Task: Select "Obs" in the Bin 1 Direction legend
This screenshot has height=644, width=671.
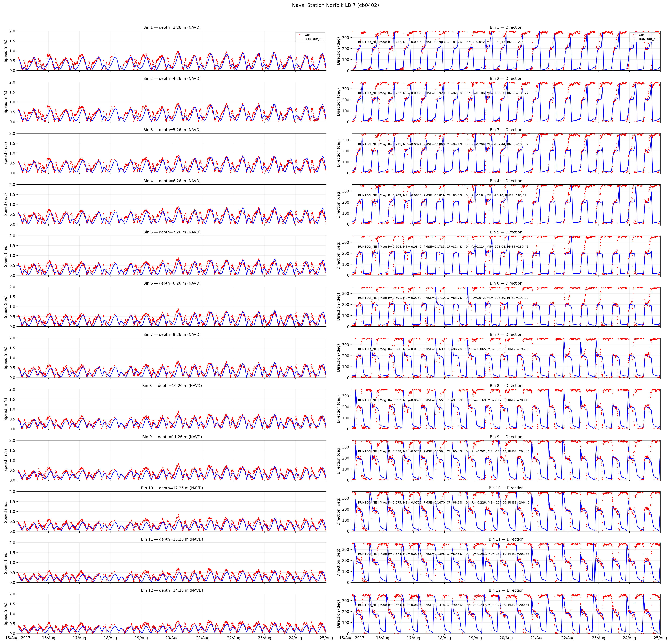Action: [x=642, y=35]
